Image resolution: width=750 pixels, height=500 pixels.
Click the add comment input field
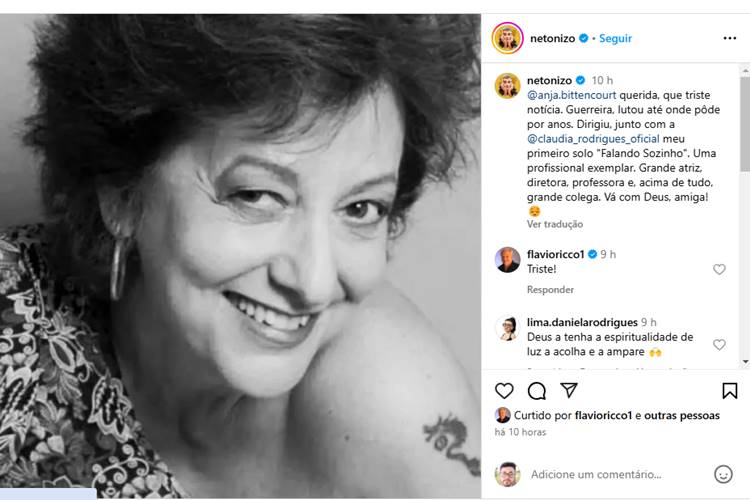(x=610, y=474)
